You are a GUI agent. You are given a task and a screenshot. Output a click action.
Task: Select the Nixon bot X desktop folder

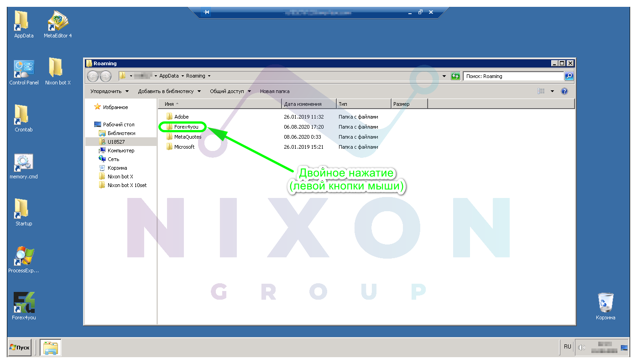58,71
